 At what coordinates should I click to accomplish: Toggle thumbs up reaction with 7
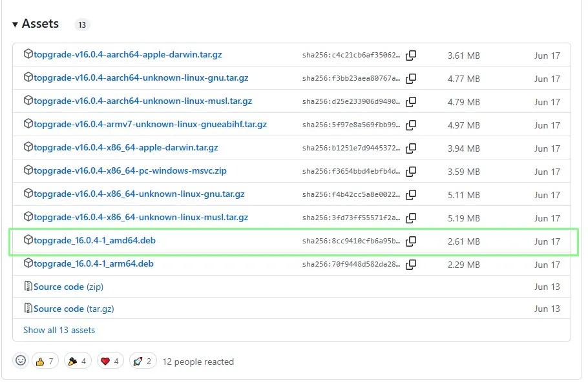(45, 362)
